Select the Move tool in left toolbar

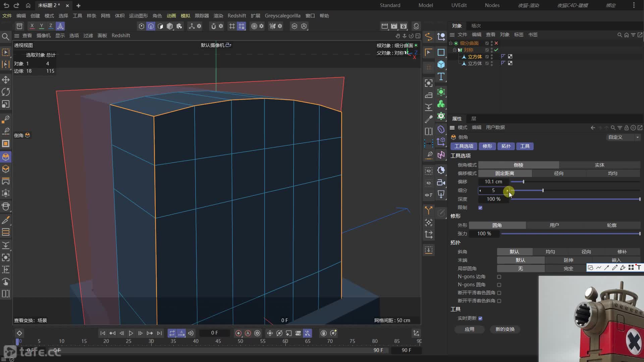[6, 80]
